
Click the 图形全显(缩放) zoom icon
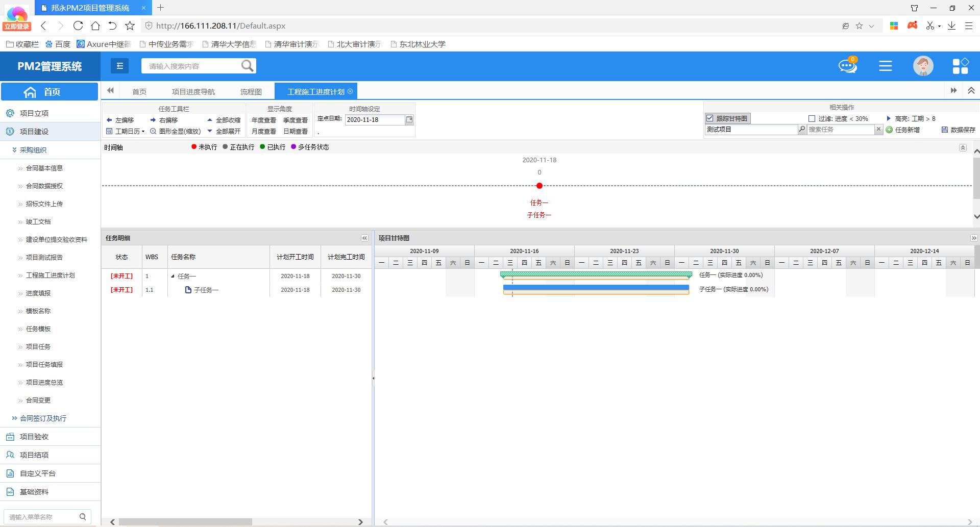153,131
